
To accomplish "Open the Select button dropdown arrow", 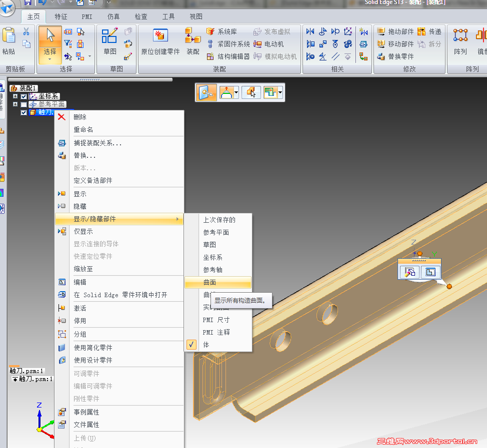I will tap(49, 59).
